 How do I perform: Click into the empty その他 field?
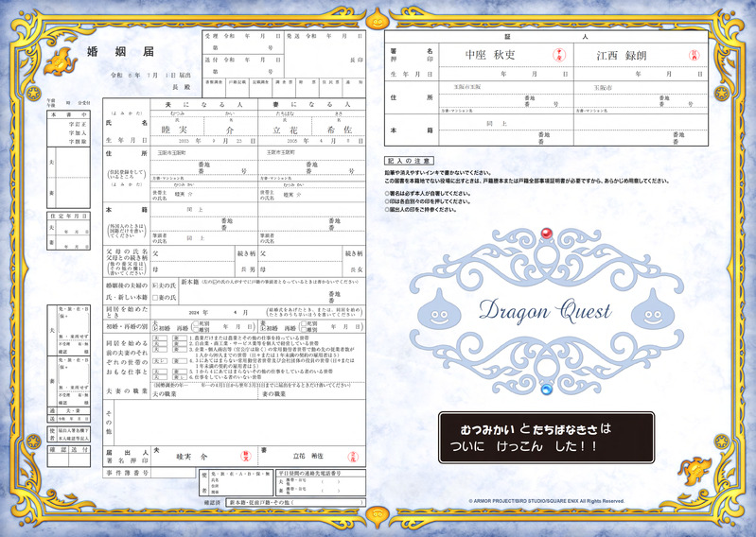point(239,423)
